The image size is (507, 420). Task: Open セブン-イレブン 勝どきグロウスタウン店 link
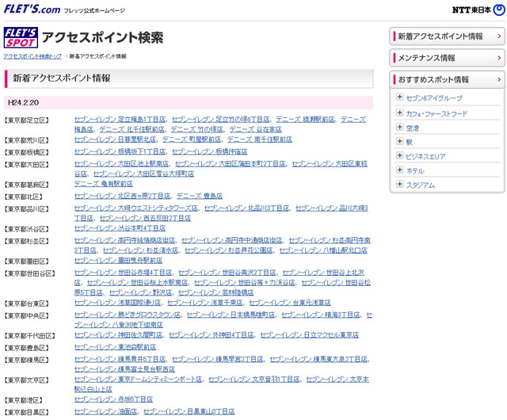click(128, 315)
